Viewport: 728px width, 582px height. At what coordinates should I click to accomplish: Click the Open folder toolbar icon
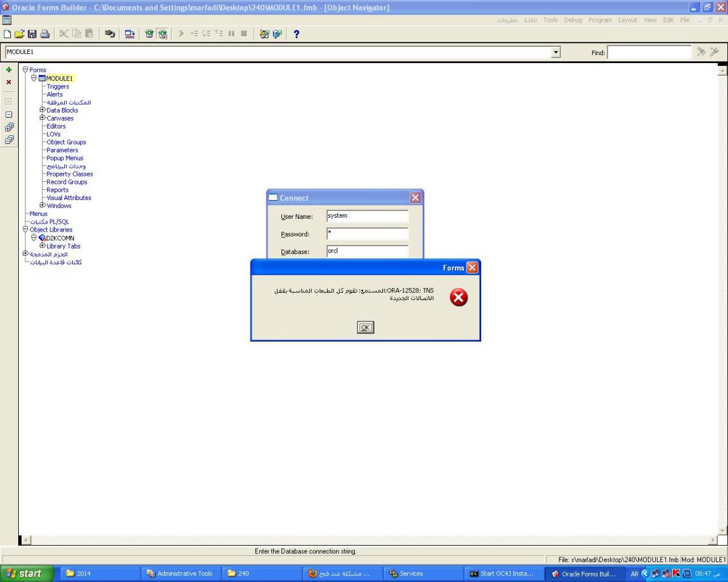click(19, 34)
